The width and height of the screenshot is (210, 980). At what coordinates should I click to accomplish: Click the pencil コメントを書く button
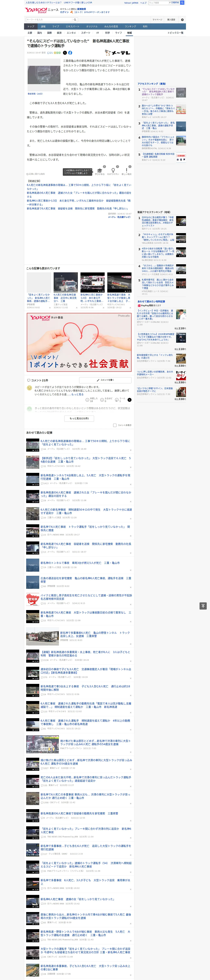[105, 380]
